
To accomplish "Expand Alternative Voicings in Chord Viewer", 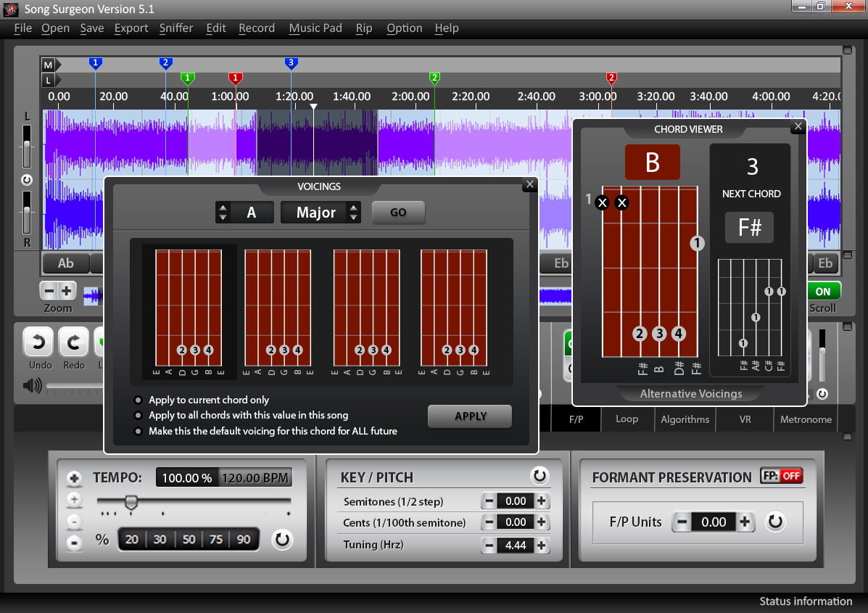I will tap(691, 394).
